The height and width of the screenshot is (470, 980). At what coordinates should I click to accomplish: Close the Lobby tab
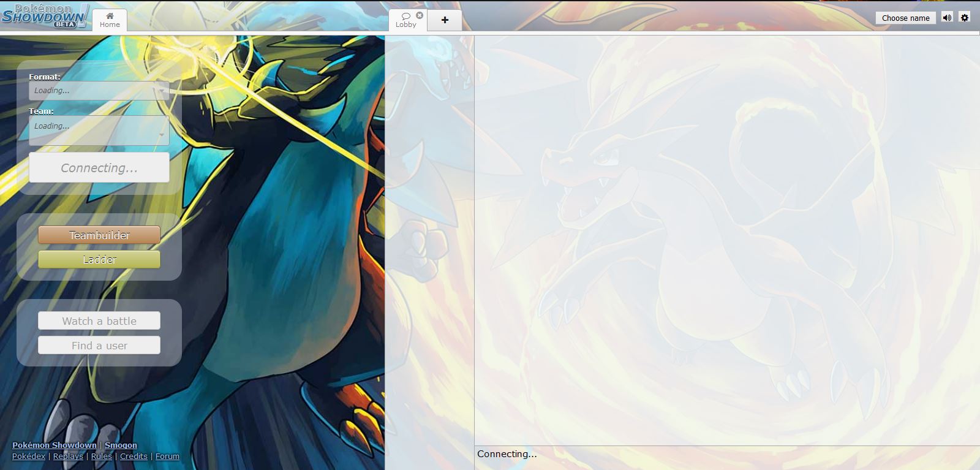[x=420, y=15]
